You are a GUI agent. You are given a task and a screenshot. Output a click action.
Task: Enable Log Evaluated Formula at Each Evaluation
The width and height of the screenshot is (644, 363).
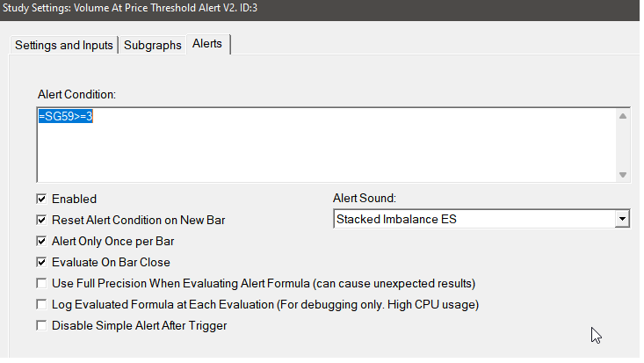pos(41,304)
